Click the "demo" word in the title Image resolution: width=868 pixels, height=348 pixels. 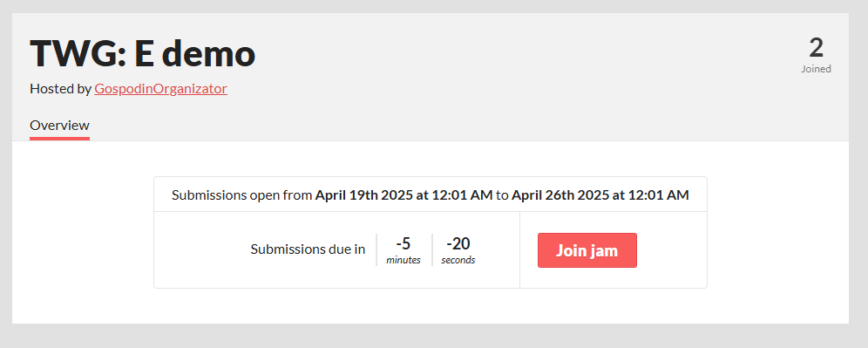coord(209,54)
